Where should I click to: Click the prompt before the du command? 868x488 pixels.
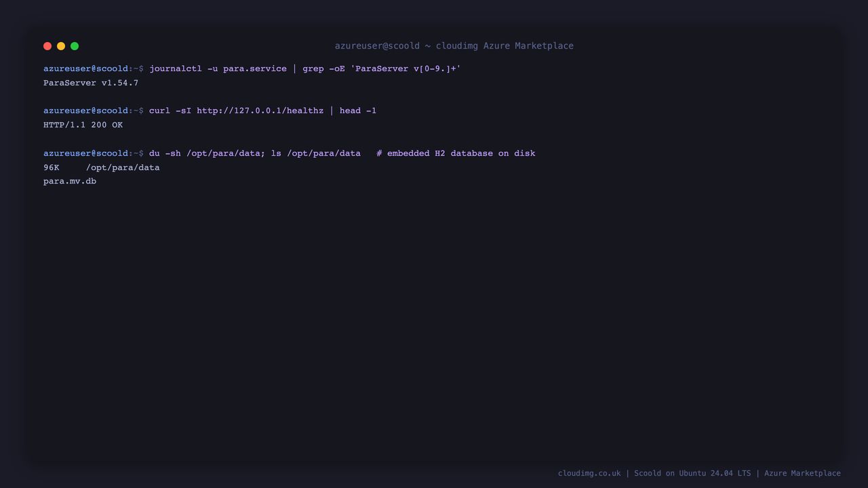tap(94, 154)
